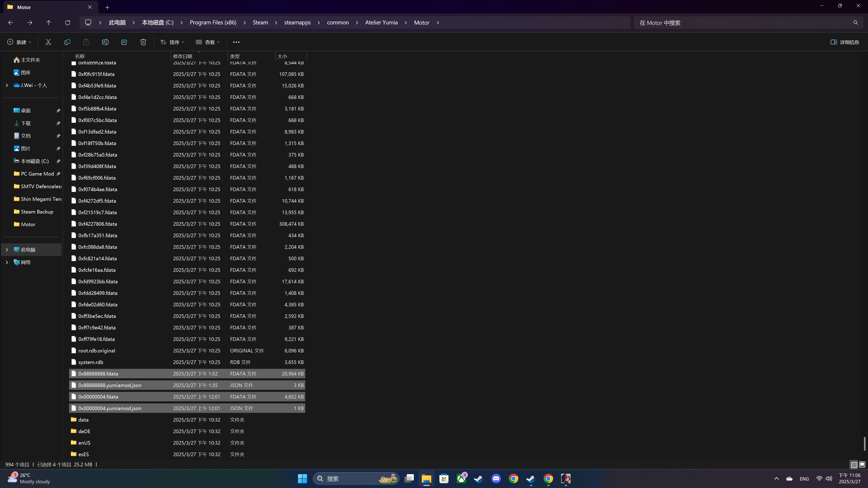Expand the This PC tree node
The image size is (868, 488).
coord(7,250)
